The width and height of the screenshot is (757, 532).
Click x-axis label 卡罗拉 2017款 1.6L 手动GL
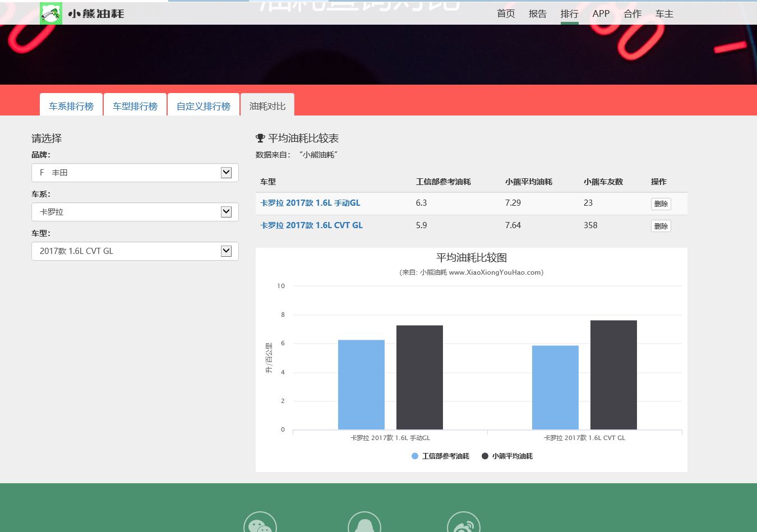click(x=390, y=438)
